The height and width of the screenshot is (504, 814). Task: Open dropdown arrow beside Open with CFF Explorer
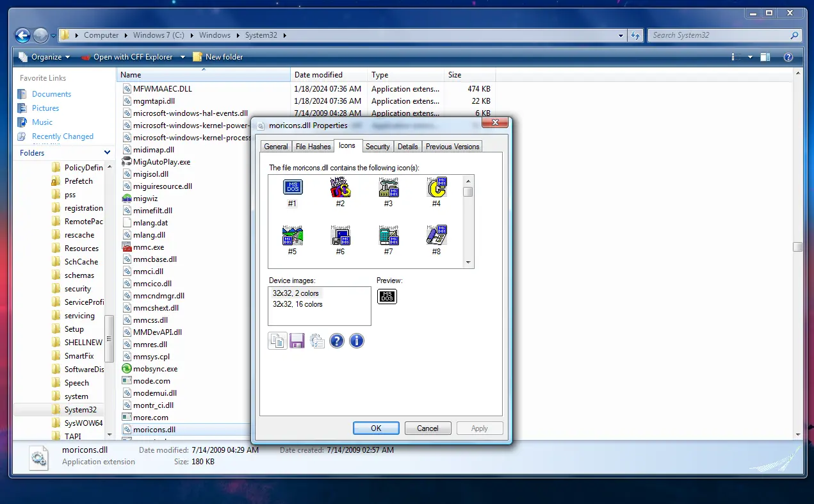coord(182,57)
